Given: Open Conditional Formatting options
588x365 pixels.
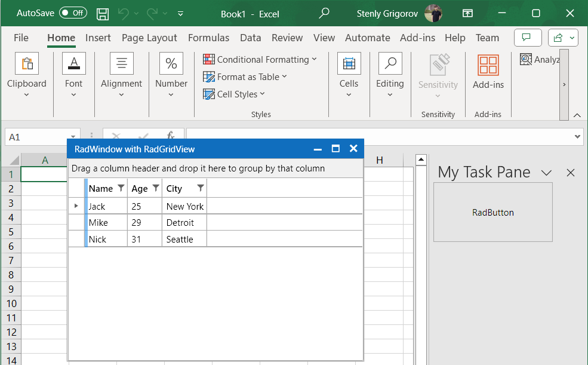Looking at the screenshot, I should tap(260, 59).
